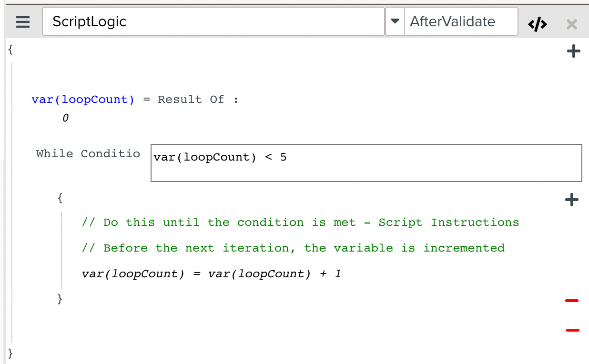Select the blue var(loopCount) variable
The height and width of the screenshot is (364, 589).
click(x=83, y=100)
